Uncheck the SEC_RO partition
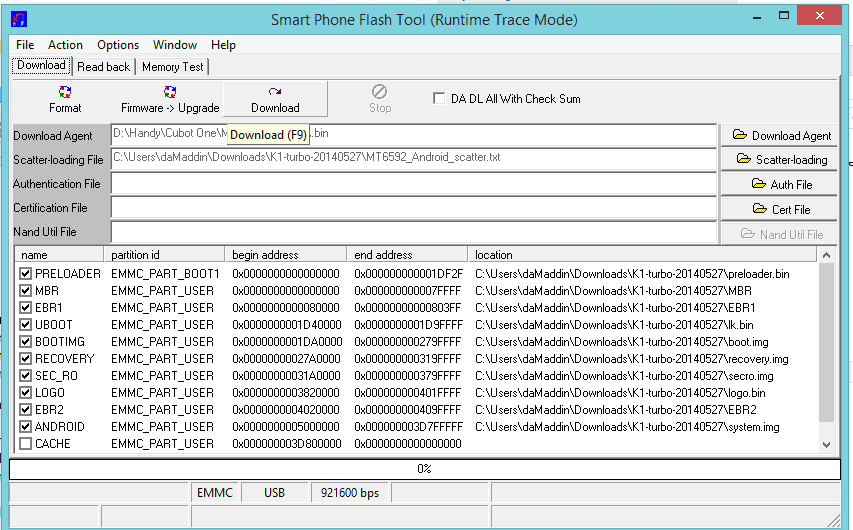This screenshot has height=530, width=853. (x=25, y=375)
